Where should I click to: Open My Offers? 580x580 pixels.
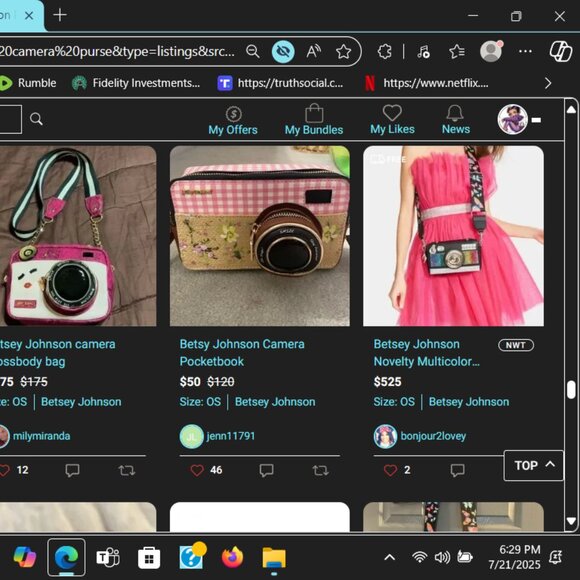click(233, 121)
